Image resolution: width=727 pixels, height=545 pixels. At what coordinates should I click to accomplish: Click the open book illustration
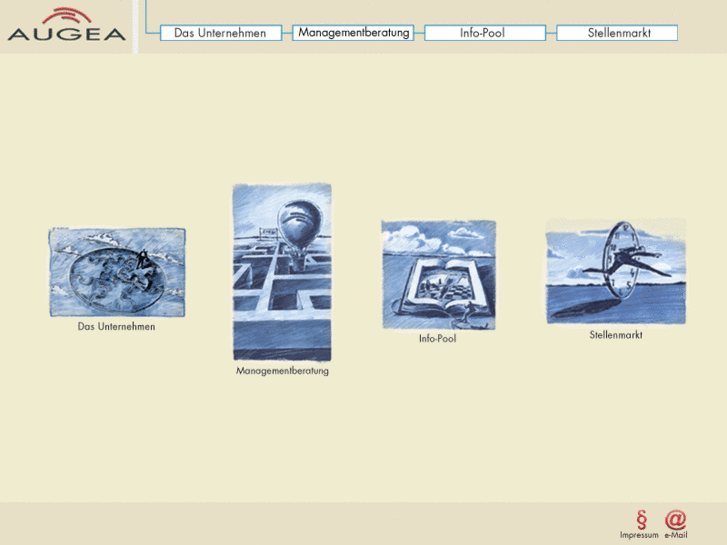coord(439,275)
